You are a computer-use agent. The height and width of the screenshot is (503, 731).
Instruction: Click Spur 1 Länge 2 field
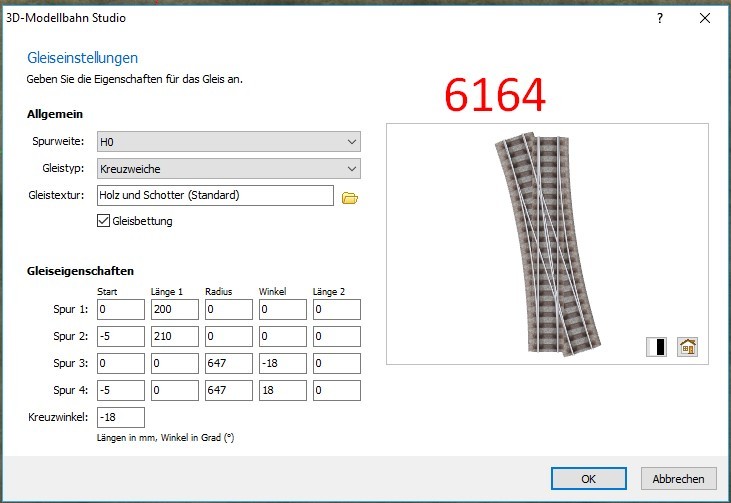pyautogui.click(x=337, y=310)
